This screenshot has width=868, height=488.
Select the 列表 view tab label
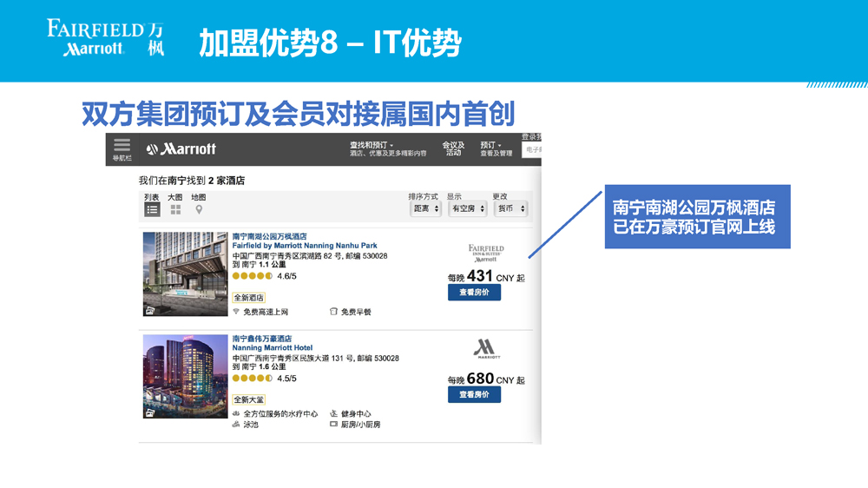click(152, 197)
